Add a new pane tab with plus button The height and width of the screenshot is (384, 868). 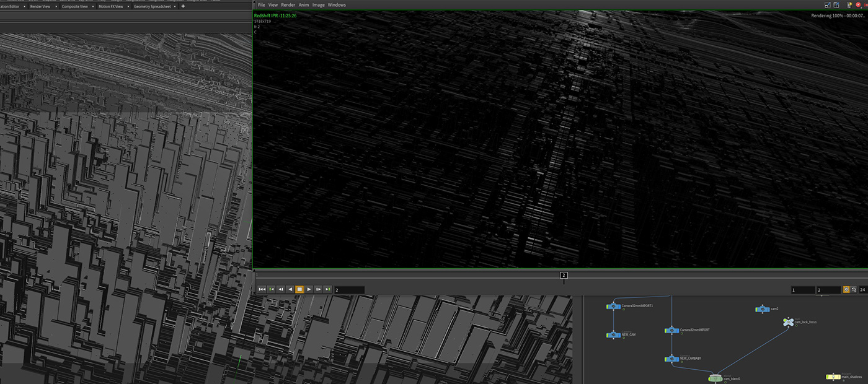tap(183, 6)
